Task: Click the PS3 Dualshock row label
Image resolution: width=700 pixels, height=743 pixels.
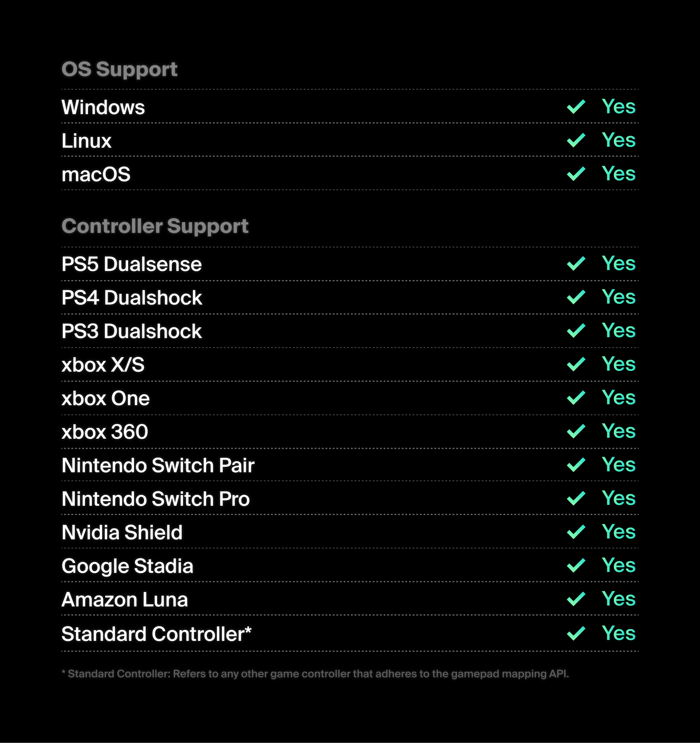Action: tap(132, 331)
